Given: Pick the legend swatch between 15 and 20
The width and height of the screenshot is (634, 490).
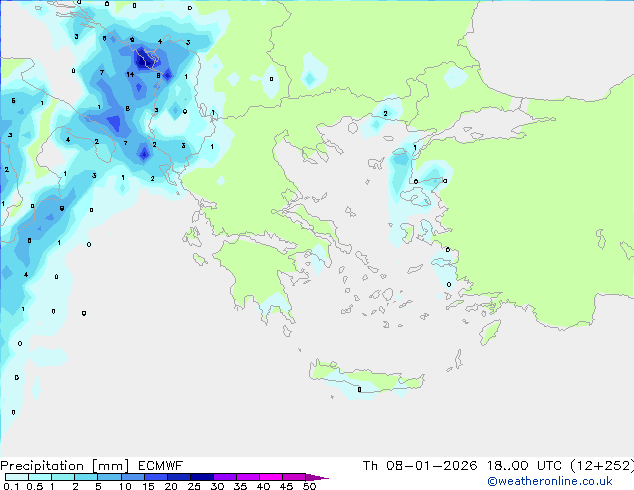Looking at the screenshot, I should 156,477.
